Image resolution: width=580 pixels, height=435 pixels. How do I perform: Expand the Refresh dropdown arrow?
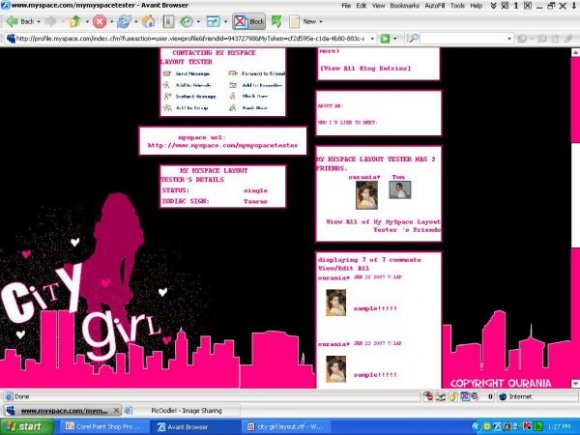coord(136,22)
